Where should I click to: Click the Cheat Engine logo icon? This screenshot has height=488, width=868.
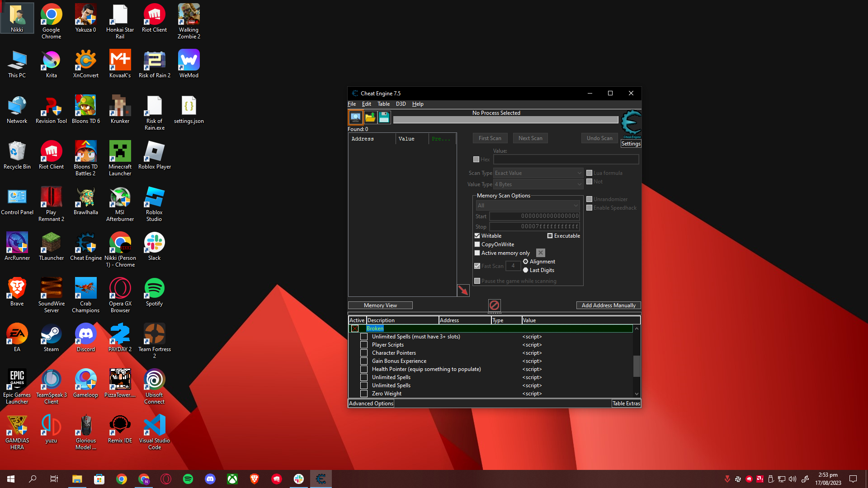631,124
